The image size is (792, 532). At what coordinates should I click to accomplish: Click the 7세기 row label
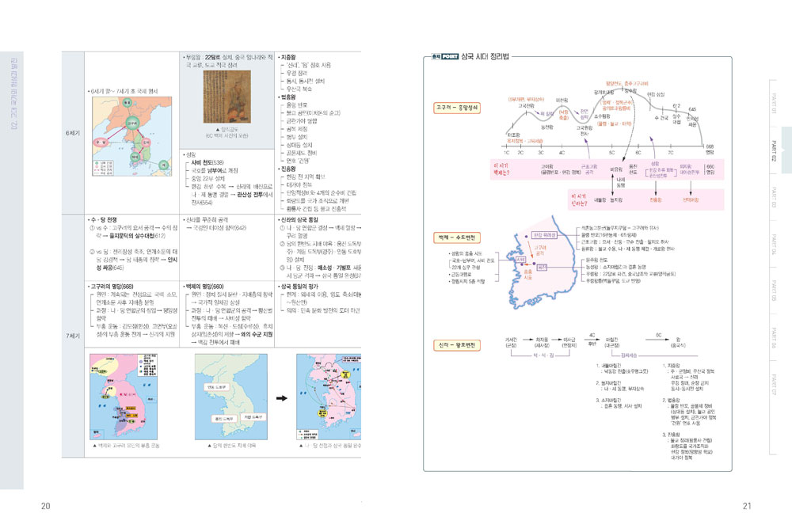coord(73,336)
